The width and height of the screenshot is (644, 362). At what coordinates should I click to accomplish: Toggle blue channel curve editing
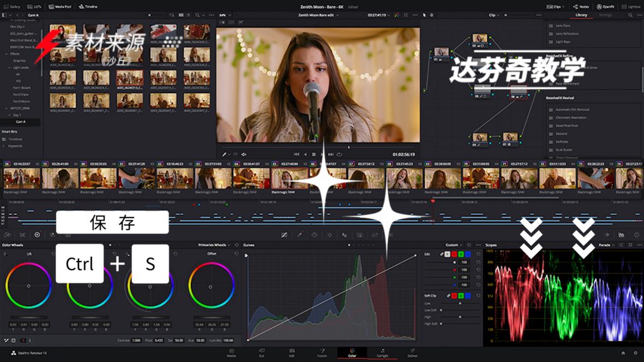coord(468,255)
